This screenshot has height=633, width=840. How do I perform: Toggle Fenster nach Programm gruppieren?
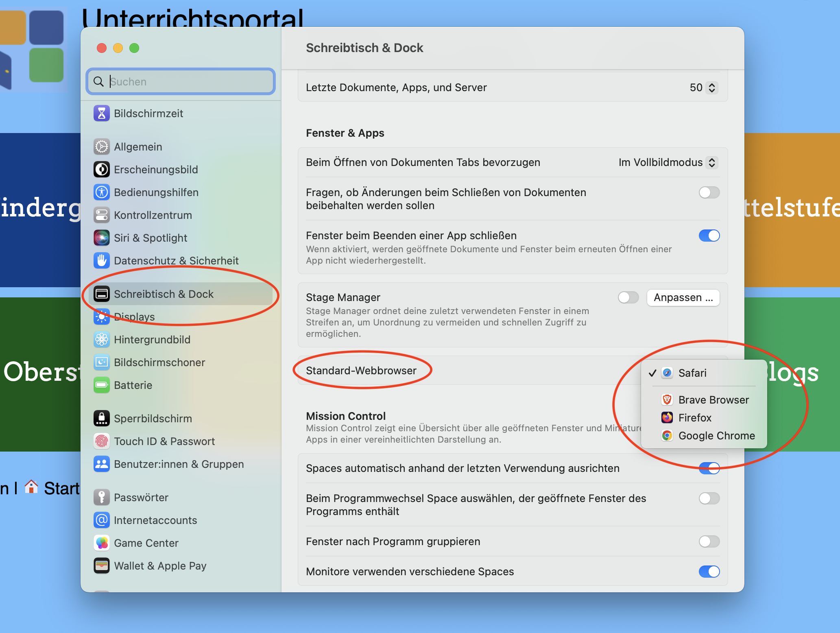click(x=709, y=541)
